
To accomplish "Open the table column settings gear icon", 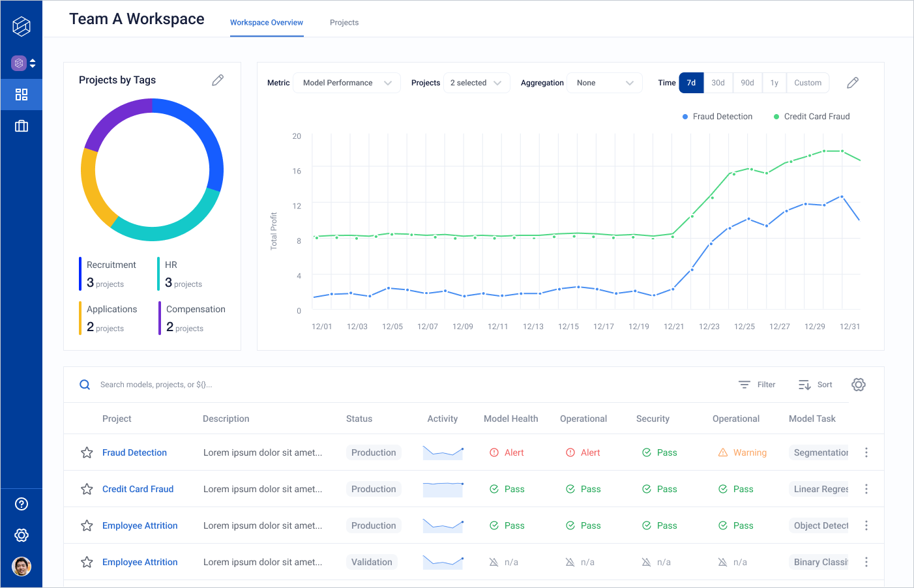I will click(859, 385).
